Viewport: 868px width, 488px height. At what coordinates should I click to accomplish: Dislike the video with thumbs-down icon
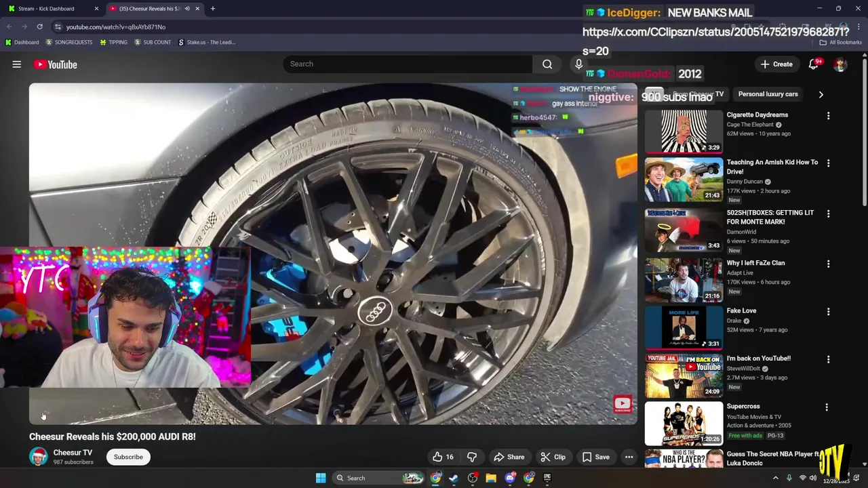(x=472, y=457)
